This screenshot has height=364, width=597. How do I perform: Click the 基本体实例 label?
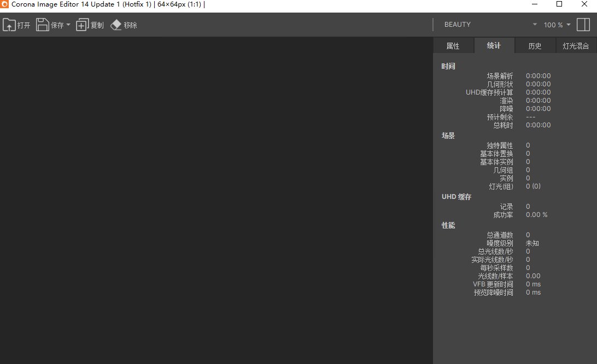[x=496, y=162]
